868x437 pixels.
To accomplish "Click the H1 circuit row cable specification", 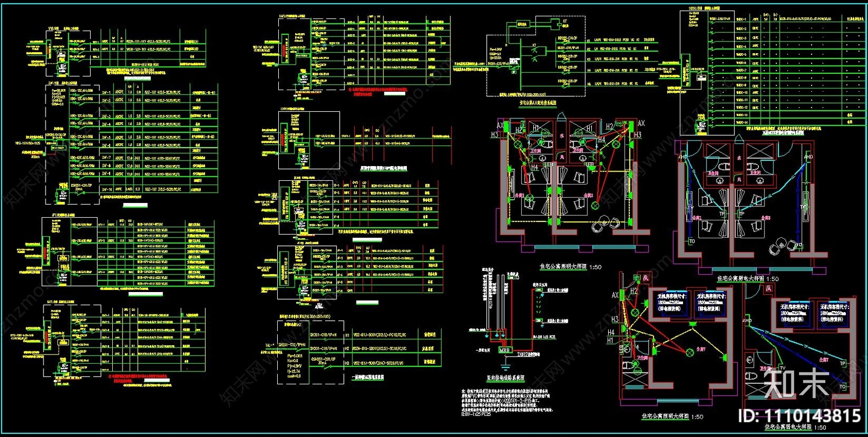I will (380, 335).
